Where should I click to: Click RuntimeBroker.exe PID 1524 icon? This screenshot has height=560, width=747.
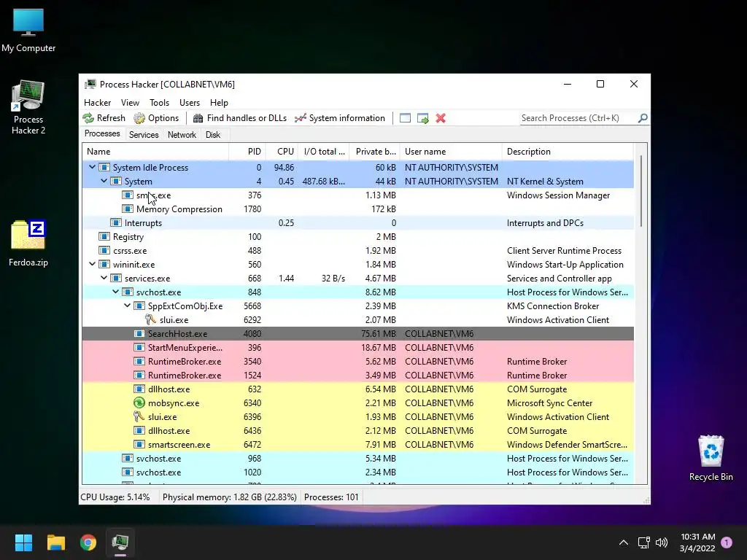139,375
